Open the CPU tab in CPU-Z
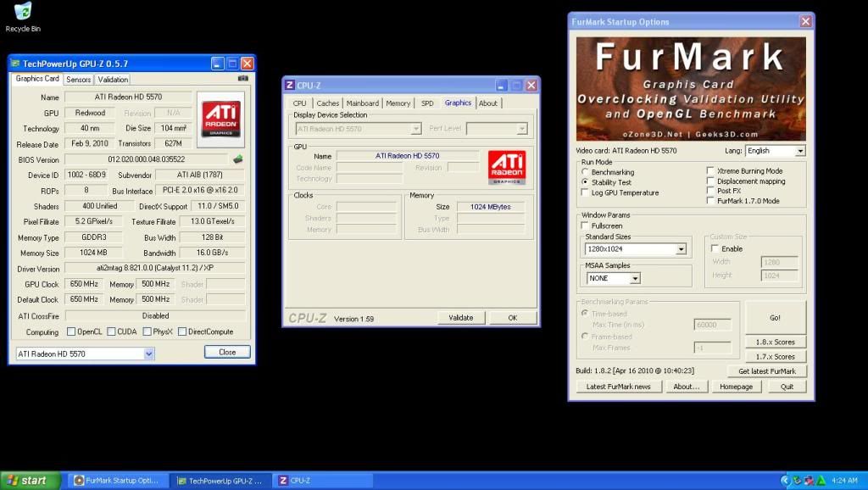Image resolution: width=868 pixels, height=490 pixels. [x=299, y=103]
